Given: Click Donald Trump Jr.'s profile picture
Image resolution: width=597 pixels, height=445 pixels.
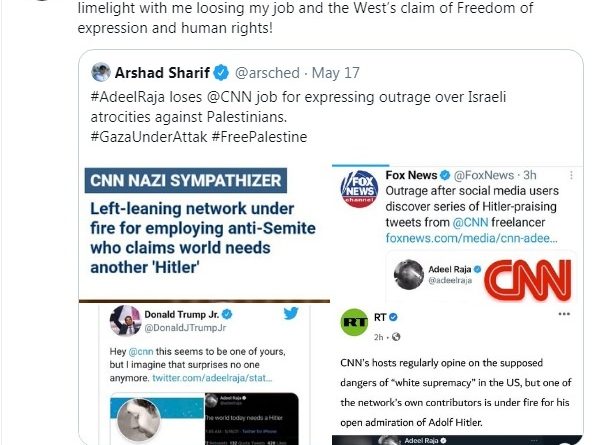Looking at the screenshot, I should [x=125, y=321].
